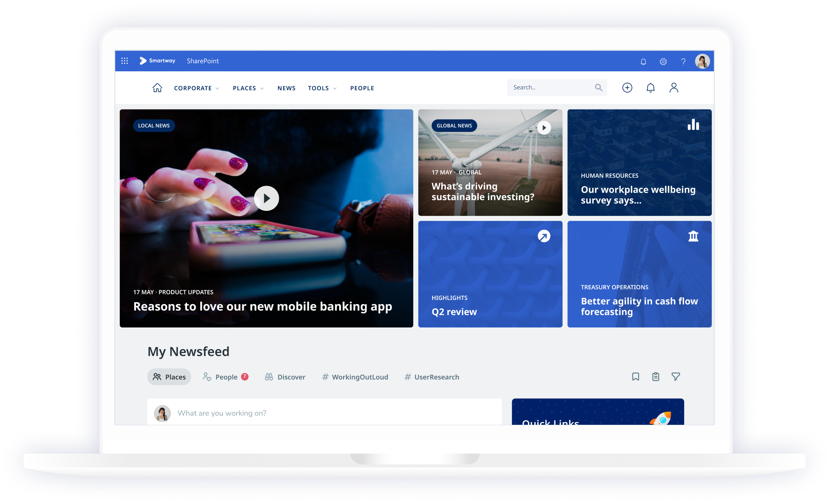
Task: Click the treasury operations building icon
Action: coord(692,236)
